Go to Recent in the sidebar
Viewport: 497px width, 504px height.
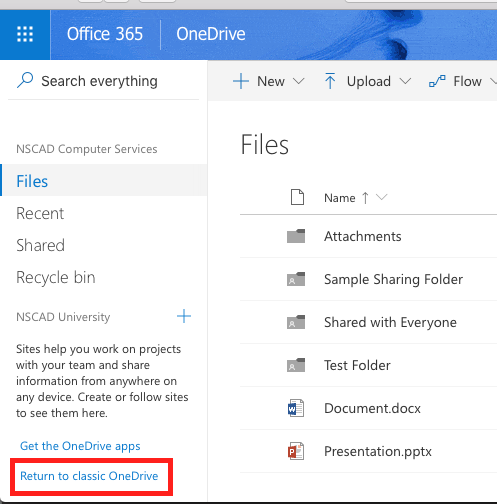click(40, 213)
